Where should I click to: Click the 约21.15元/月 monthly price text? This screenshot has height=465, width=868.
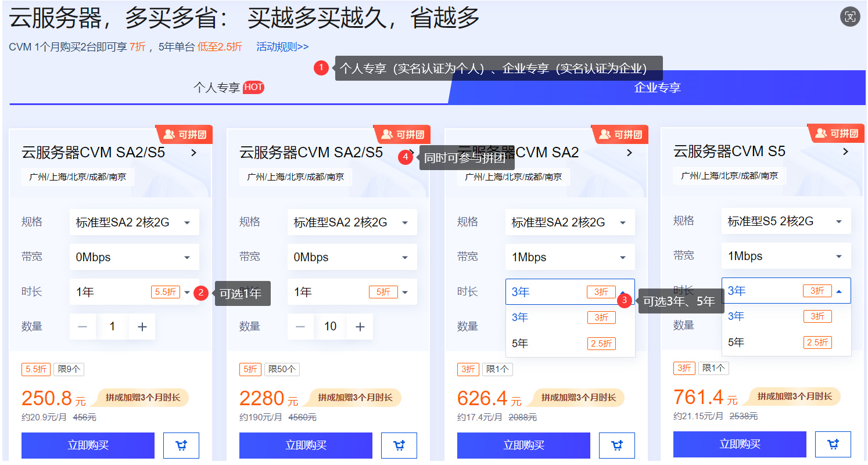click(x=698, y=416)
